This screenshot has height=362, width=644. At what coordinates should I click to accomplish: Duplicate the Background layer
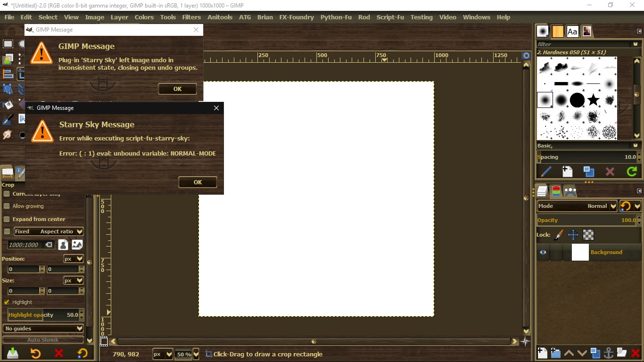coord(595,353)
